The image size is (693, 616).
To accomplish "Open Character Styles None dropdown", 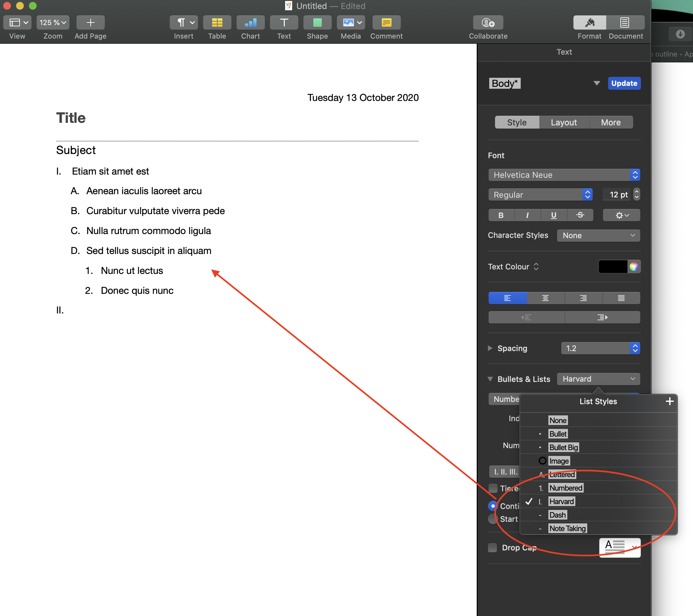I will 598,235.
